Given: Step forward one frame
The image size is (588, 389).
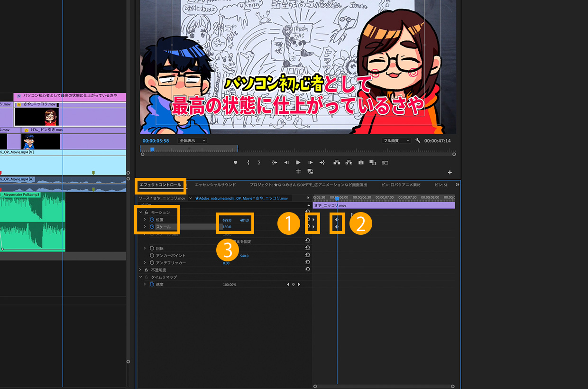Looking at the screenshot, I should [x=310, y=163].
